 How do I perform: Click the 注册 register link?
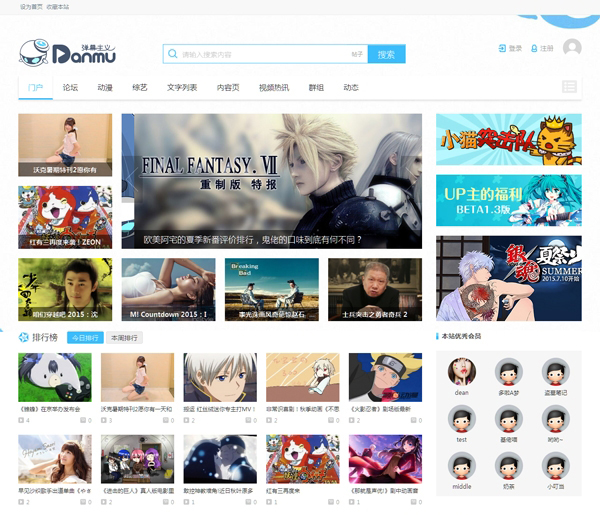[547, 48]
